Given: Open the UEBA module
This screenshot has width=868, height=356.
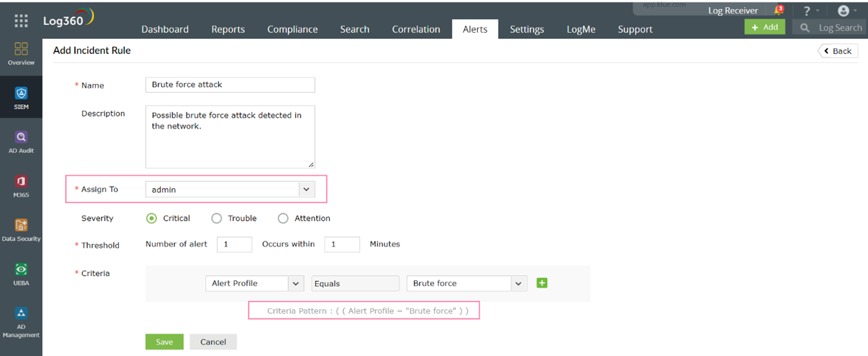Looking at the screenshot, I should [21, 273].
